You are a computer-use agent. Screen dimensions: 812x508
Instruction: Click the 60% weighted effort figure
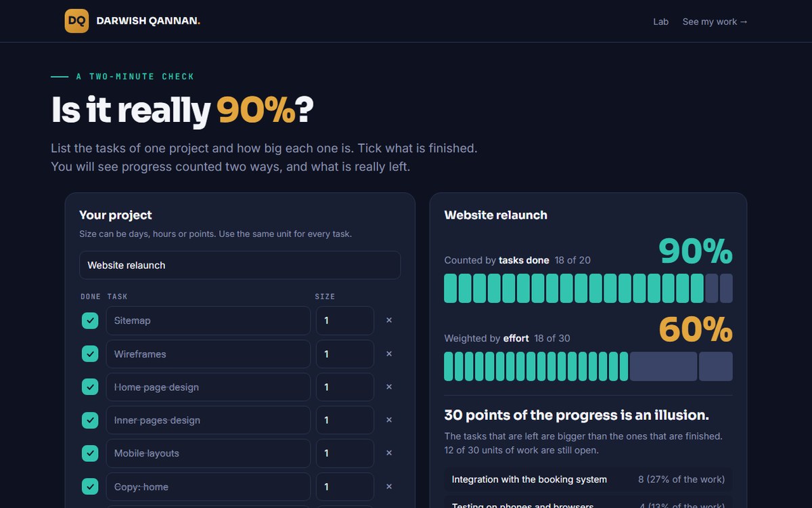pos(696,330)
